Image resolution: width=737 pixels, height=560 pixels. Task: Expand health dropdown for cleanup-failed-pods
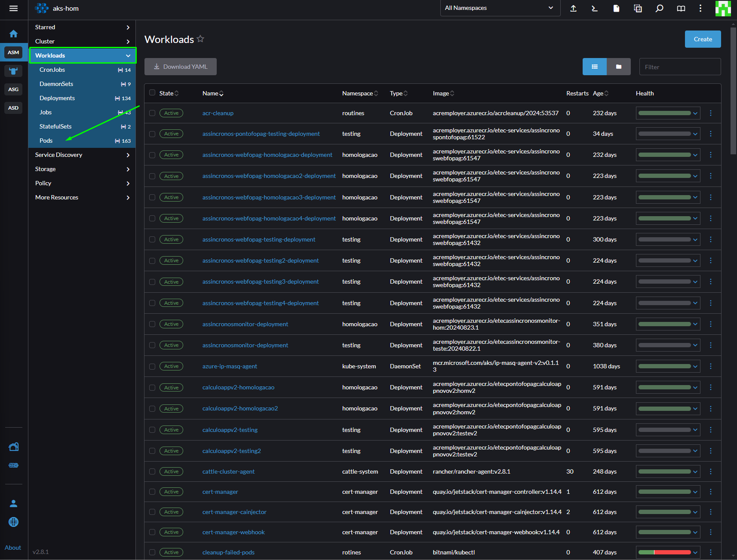(695, 552)
